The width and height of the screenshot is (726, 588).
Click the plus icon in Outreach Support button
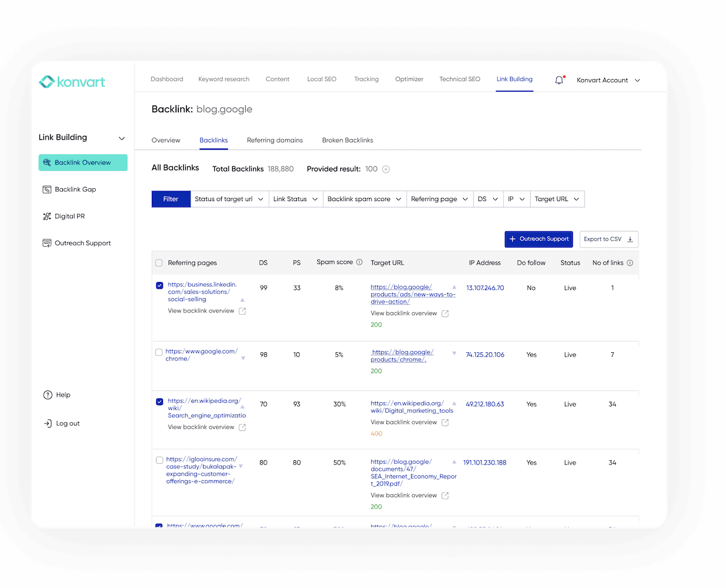pyautogui.click(x=512, y=239)
